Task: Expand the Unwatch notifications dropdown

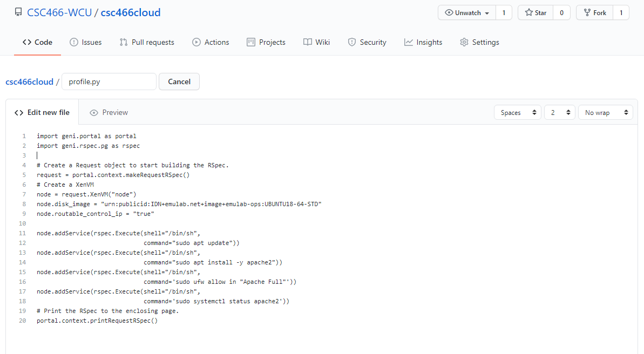Action: (467, 13)
